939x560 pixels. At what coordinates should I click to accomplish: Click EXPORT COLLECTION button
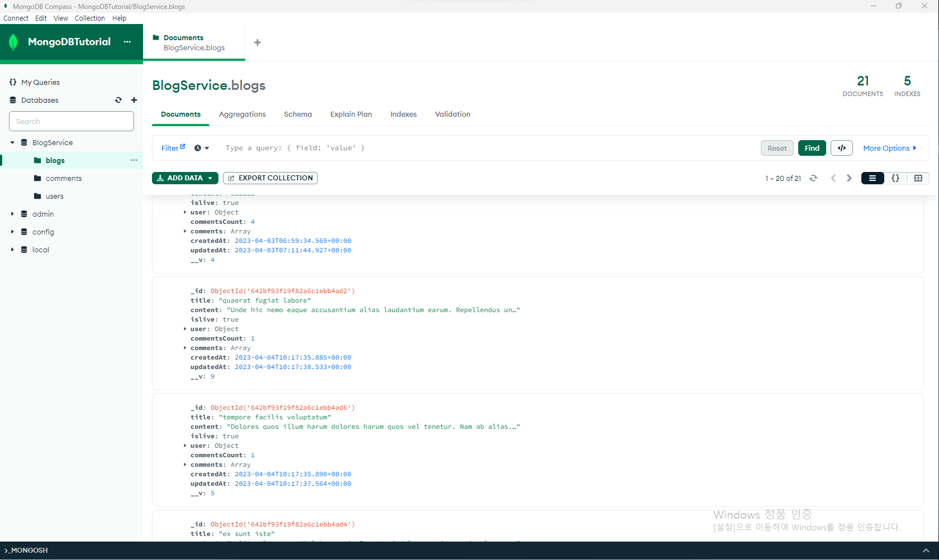point(270,178)
